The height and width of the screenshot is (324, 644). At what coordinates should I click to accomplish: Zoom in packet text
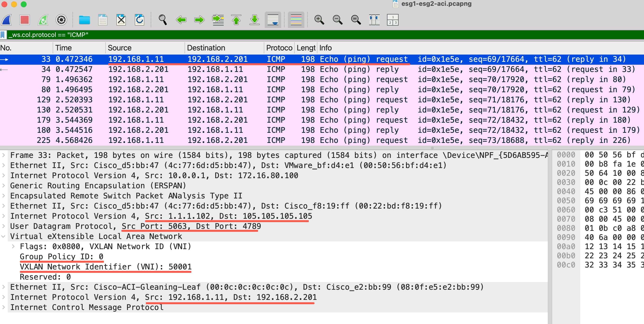point(319,20)
